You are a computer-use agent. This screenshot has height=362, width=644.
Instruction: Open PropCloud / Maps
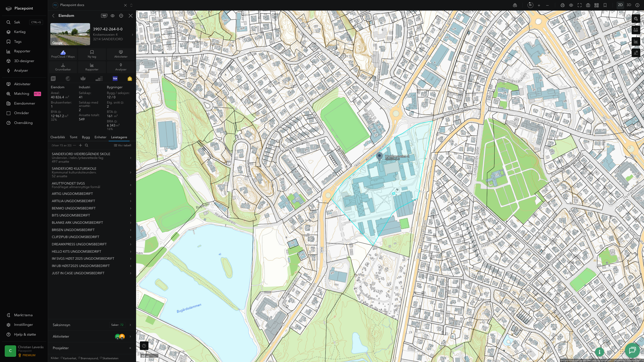coord(63,54)
